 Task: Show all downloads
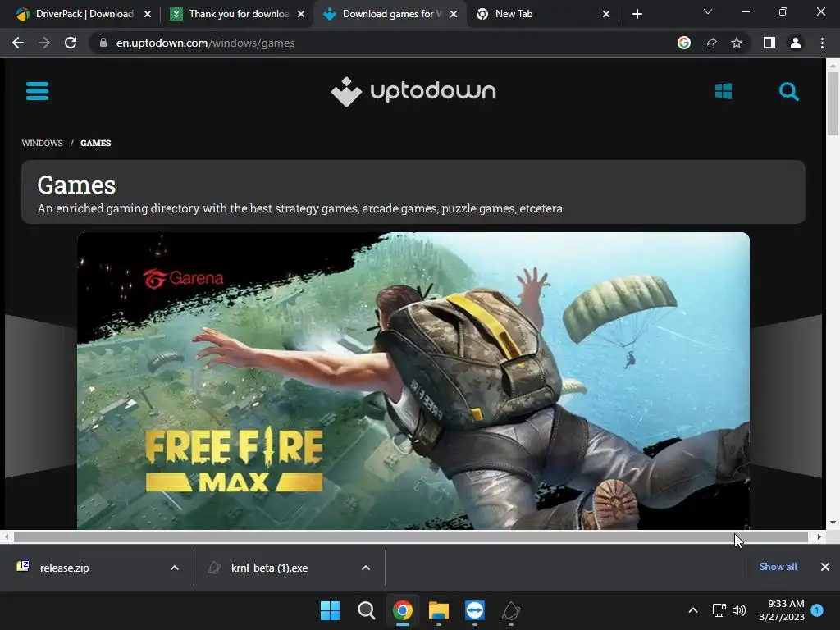(x=778, y=567)
